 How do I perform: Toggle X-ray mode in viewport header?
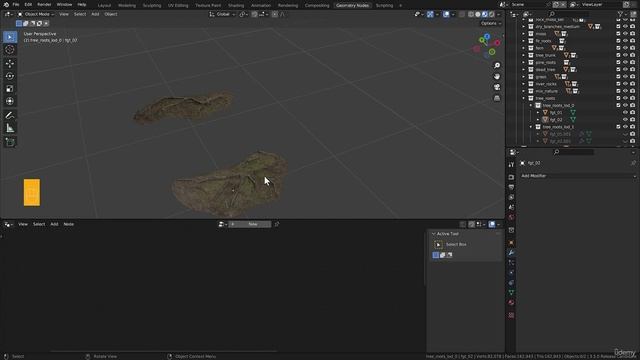click(462, 14)
